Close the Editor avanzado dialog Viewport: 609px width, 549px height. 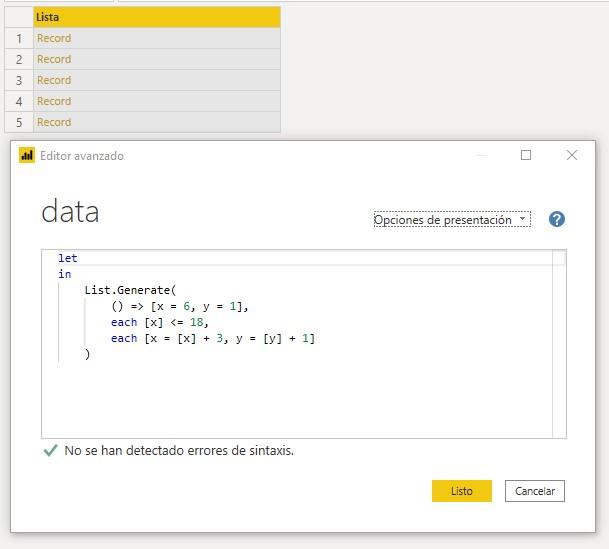click(x=572, y=155)
